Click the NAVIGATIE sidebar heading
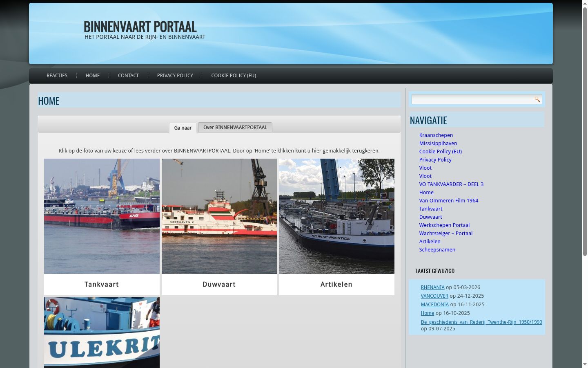588x368 pixels. (x=428, y=120)
